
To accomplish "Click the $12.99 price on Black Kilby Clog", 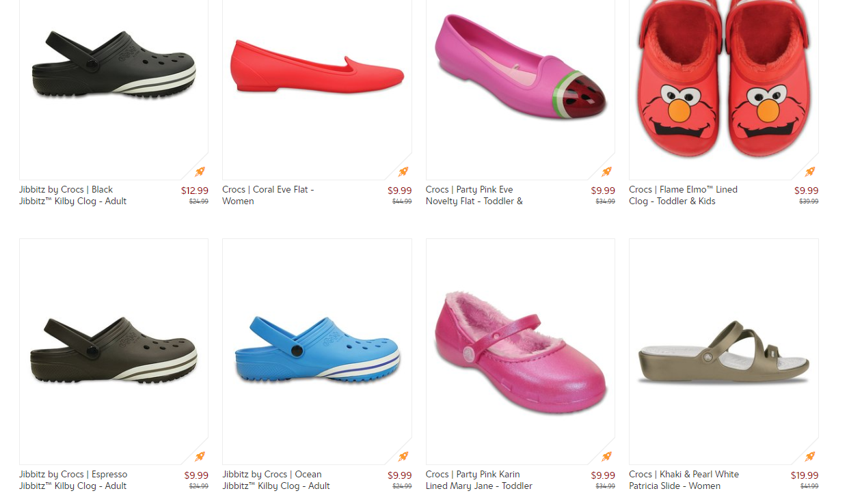I will pyautogui.click(x=195, y=191).
